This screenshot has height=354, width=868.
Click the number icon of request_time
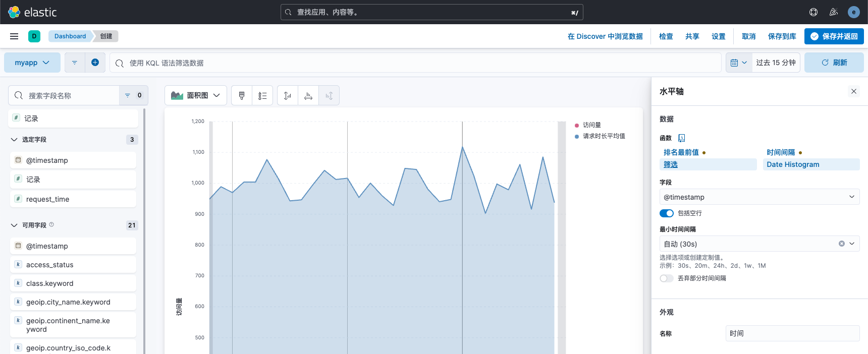(x=18, y=199)
